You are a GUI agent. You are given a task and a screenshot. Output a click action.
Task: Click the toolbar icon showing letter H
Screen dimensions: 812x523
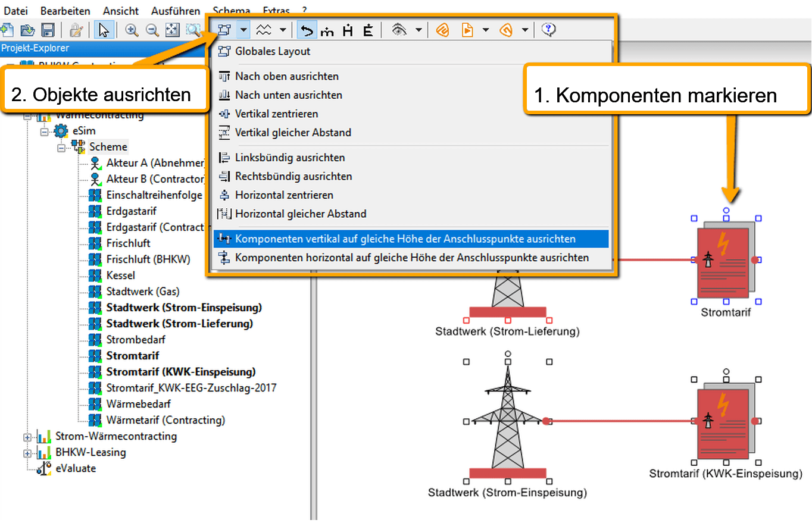tap(348, 30)
